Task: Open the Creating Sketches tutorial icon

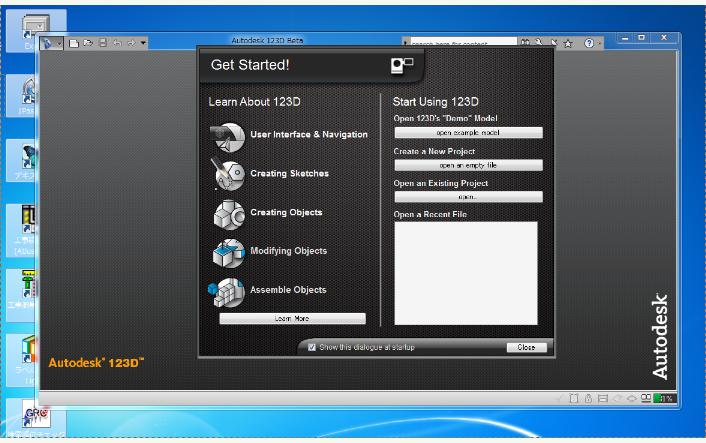Action: coord(228,175)
